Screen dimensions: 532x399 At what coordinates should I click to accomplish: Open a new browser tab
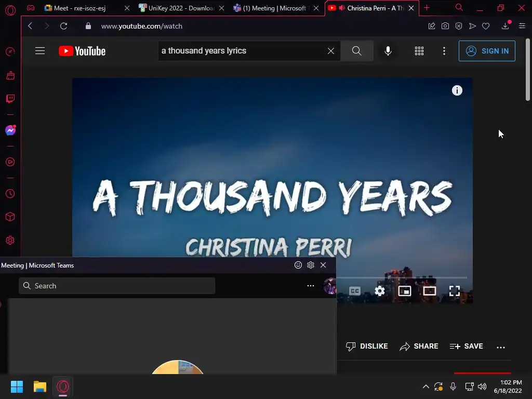pos(427,8)
